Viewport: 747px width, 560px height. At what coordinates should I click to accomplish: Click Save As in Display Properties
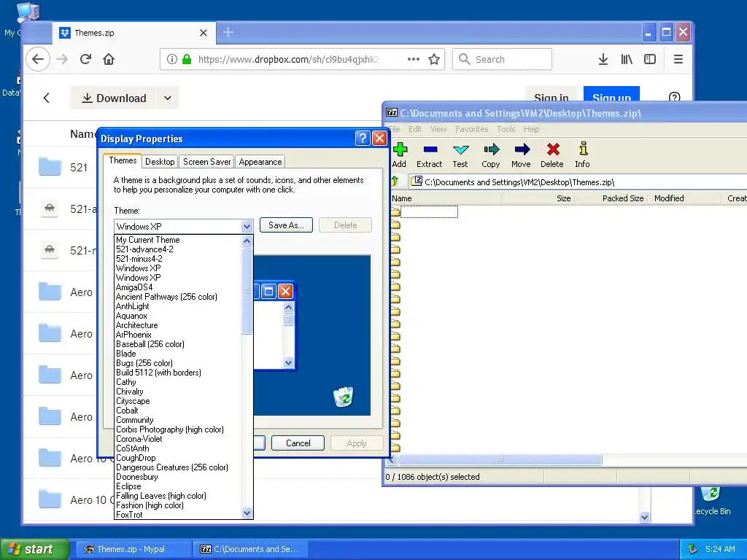[286, 225]
